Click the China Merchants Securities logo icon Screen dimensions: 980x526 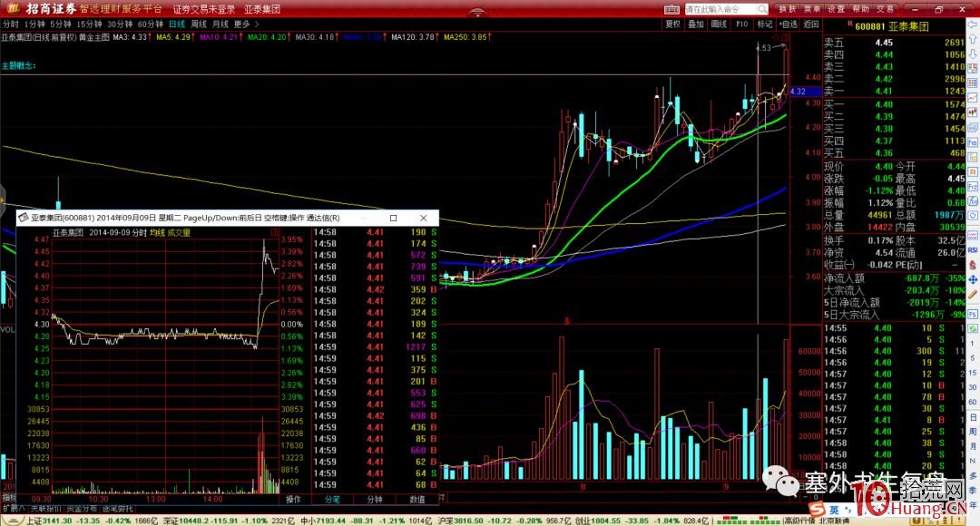[12, 9]
